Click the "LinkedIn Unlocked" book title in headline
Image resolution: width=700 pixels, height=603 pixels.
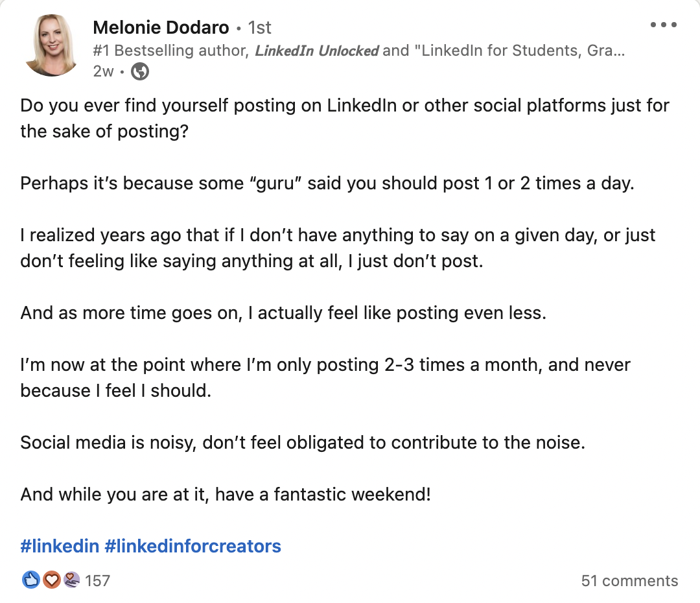point(317,51)
